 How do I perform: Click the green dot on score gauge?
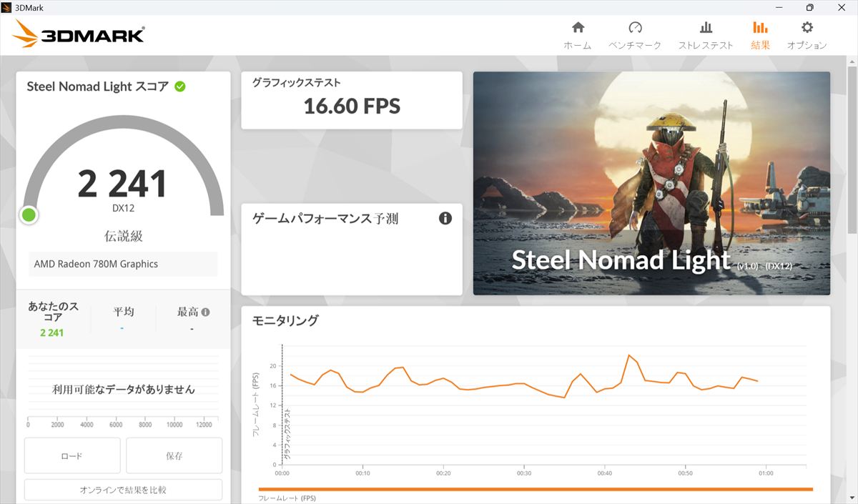pos(29,214)
